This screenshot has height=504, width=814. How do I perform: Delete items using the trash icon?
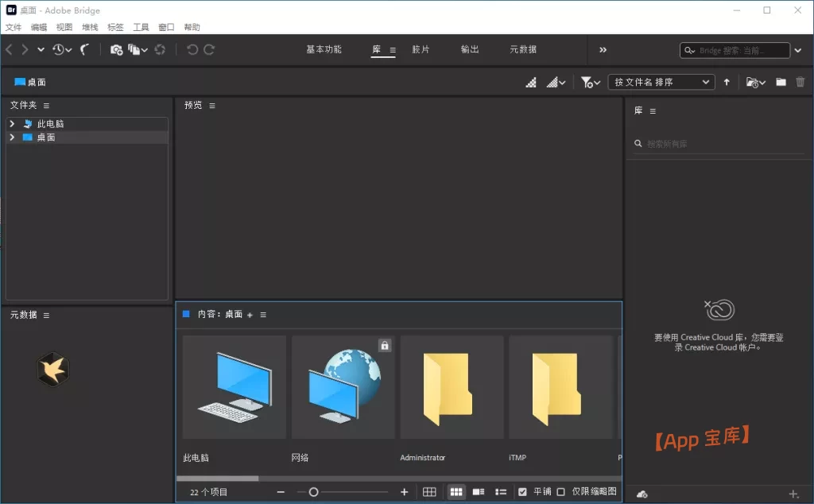[800, 82]
